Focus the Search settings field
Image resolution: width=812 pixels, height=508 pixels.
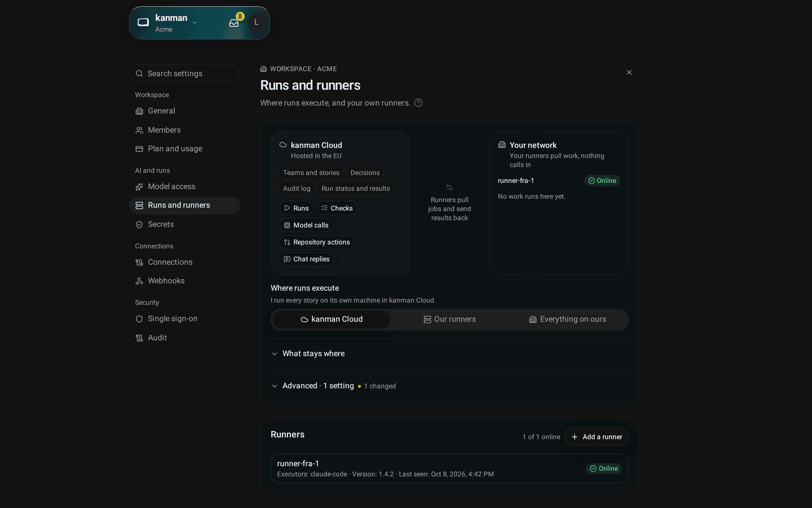pyautogui.click(x=184, y=73)
